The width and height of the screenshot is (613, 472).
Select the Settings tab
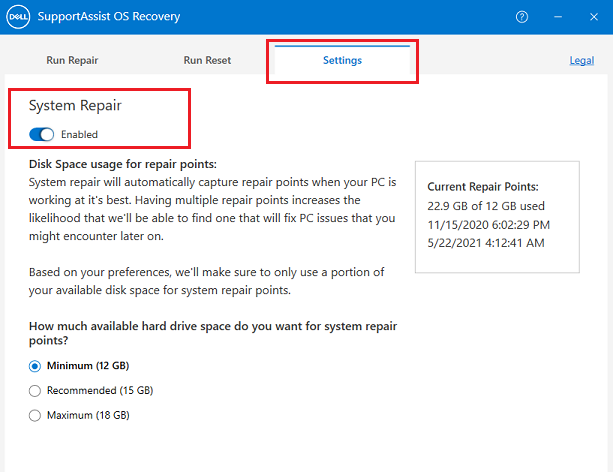click(342, 60)
